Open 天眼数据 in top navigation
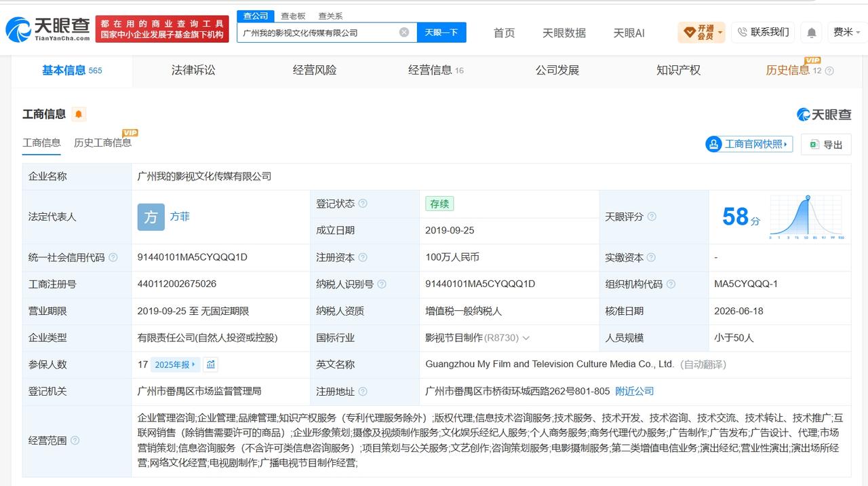This screenshot has width=868, height=486. [x=564, y=33]
